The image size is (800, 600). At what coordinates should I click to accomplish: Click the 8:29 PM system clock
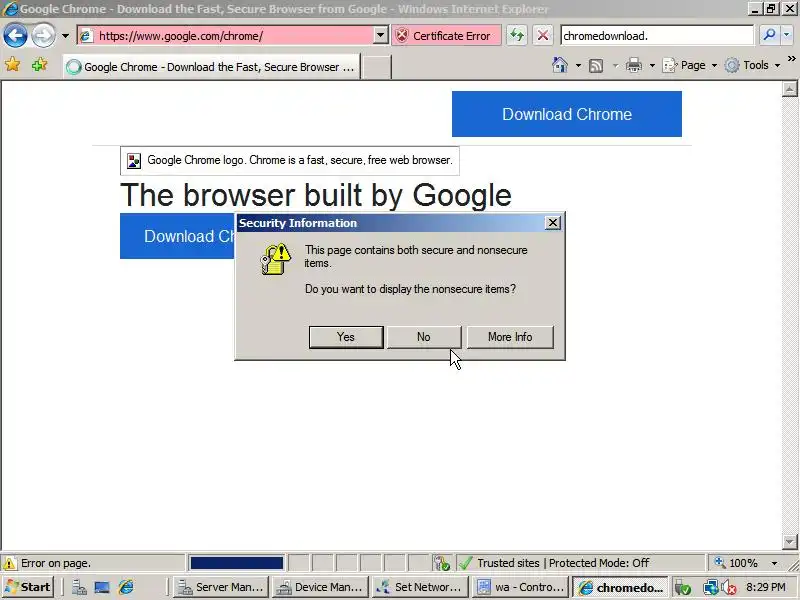point(766,587)
